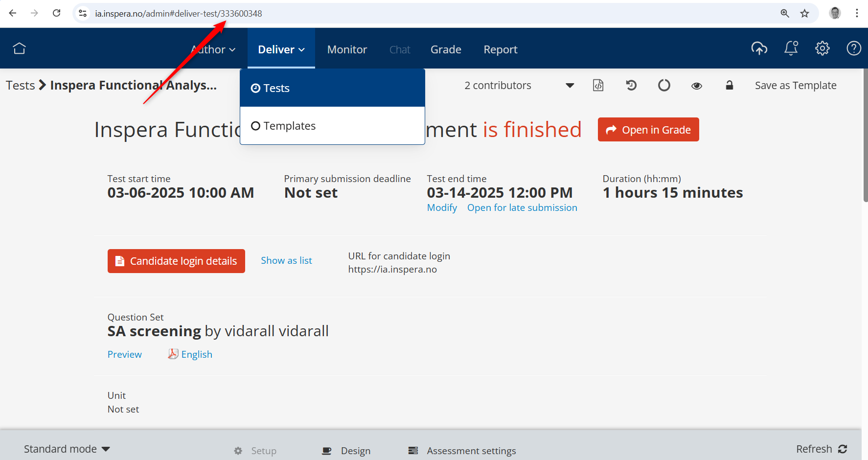Click the https://ia.inspera.no candidate URL
Screen dimensions: 868x460
[392, 269]
